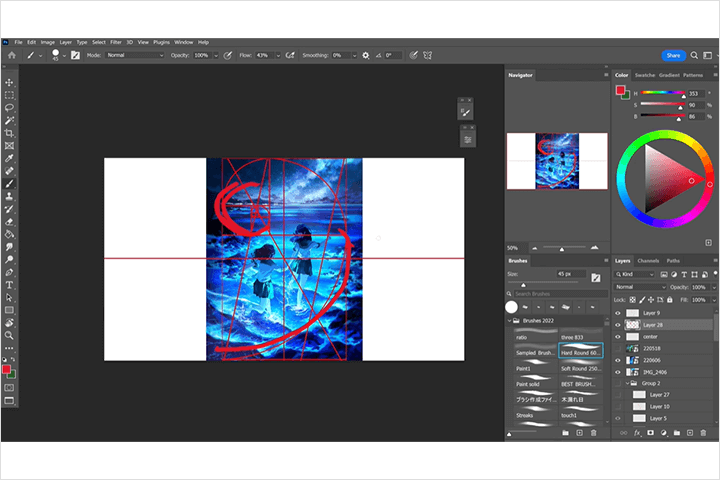Screen dimensions: 720x480
Task: Hide Layer 28 with its eye icon
Action: (x=618, y=325)
